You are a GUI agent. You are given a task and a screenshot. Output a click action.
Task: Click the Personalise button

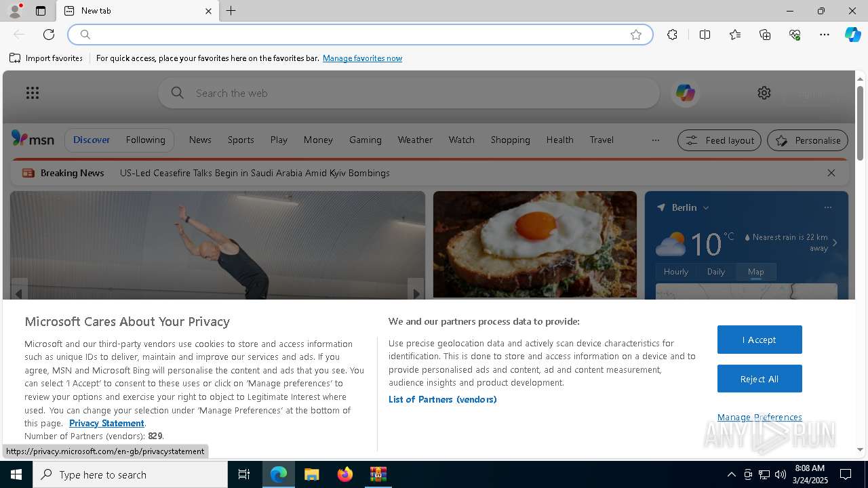(x=808, y=140)
